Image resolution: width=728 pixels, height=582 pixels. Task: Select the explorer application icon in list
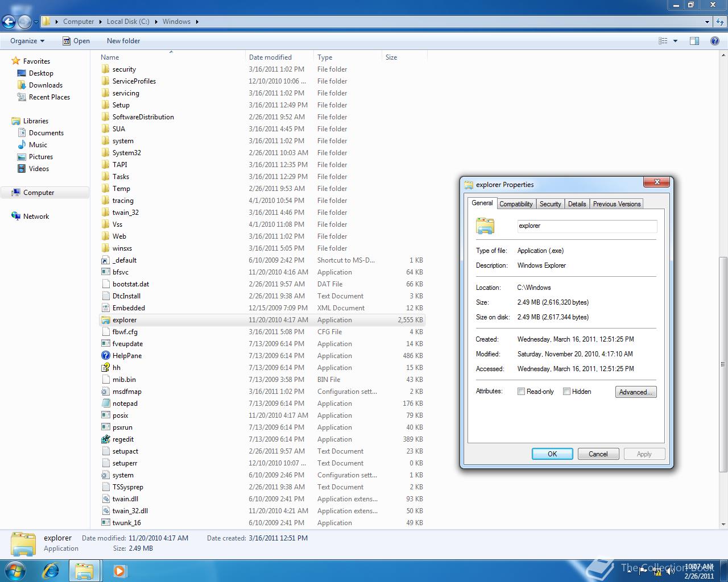pos(105,320)
